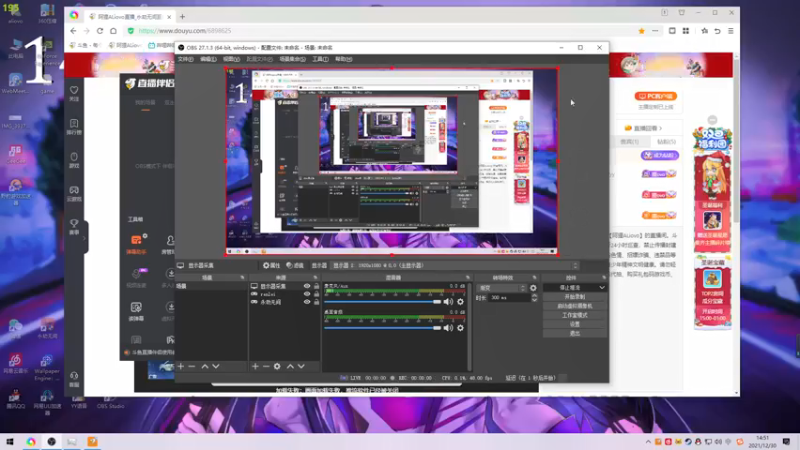Open the browser hamburger menu
The width and height of the screenshot is (800, 450).
click(x=731, y=31)
